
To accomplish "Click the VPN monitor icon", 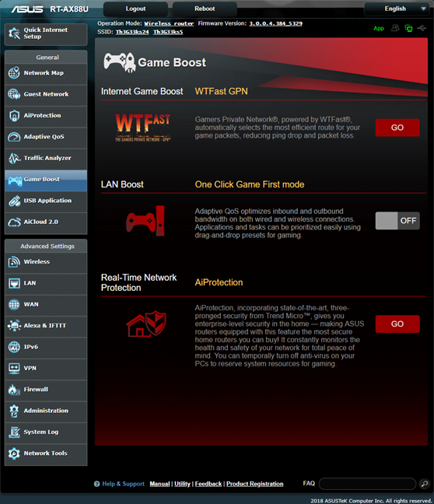I will coord(14,369).
